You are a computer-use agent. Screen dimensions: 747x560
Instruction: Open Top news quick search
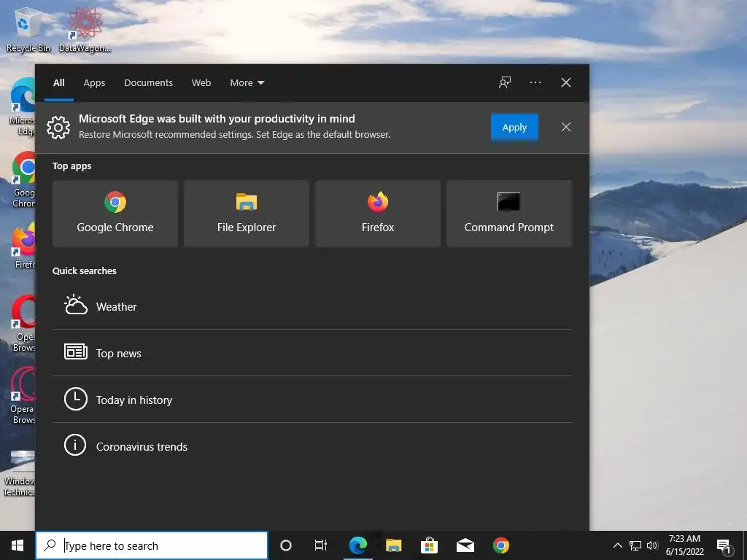312,353
